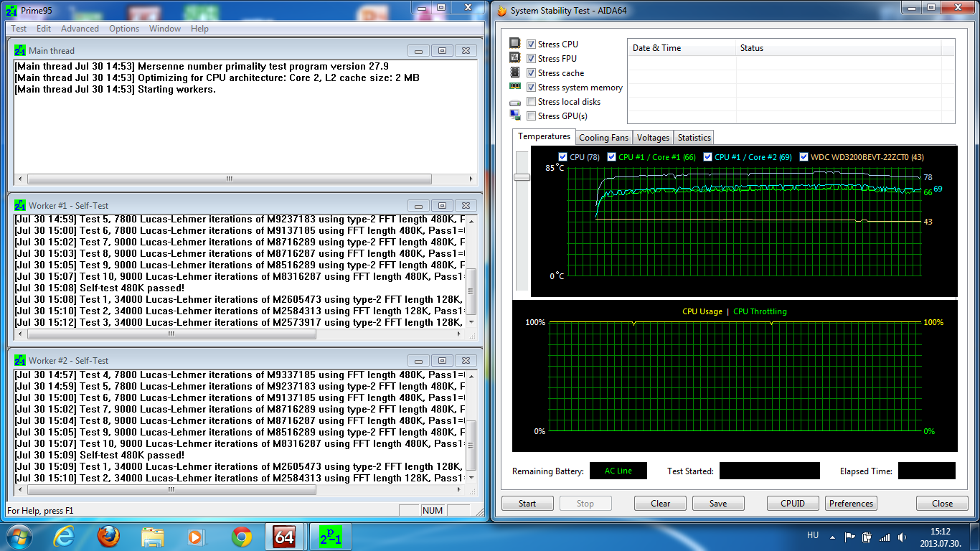
Task: Open Action Center flag in system tray
Action: pyautogui.click(x=850, y=537)
